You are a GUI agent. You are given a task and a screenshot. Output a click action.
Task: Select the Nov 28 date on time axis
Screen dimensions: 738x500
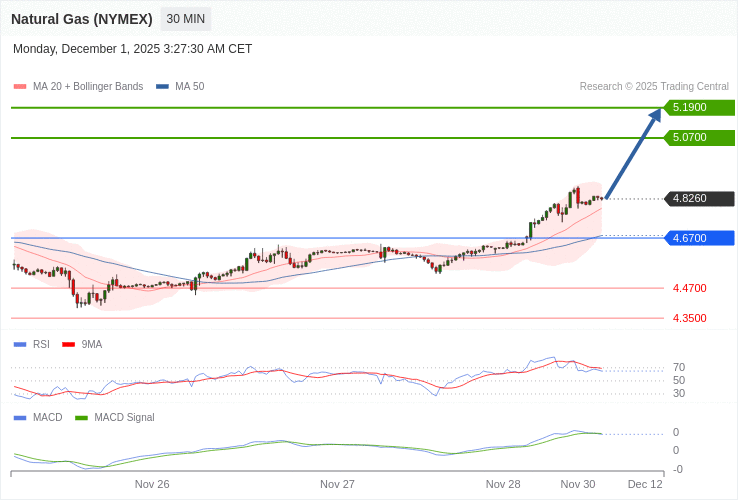pyautogui.click(x=503, y=484)
